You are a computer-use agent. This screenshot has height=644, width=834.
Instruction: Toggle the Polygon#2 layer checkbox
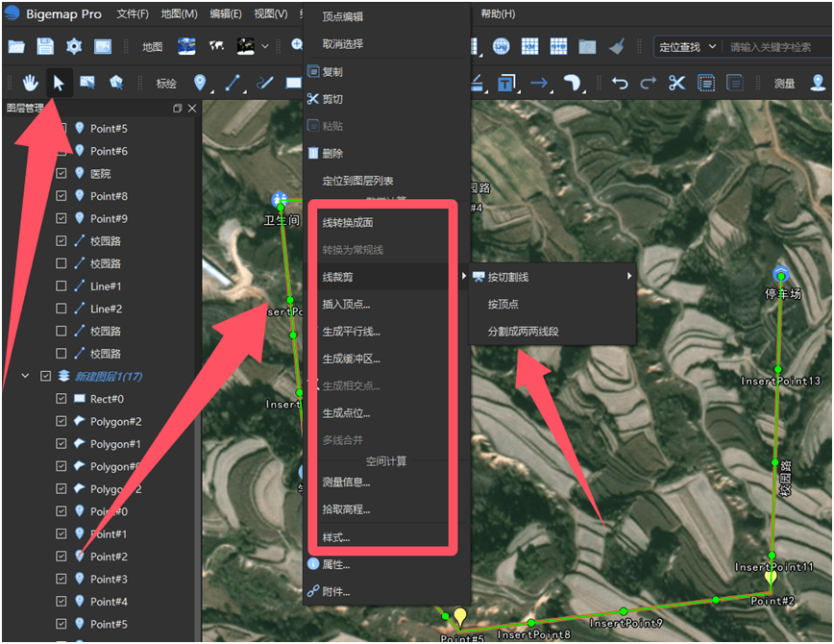coord(61,421)
